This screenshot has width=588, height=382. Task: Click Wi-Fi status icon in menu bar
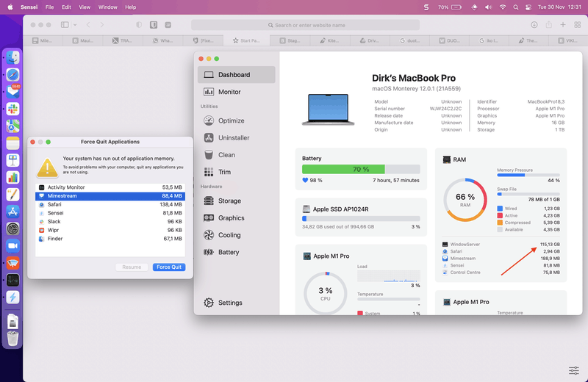503,7
